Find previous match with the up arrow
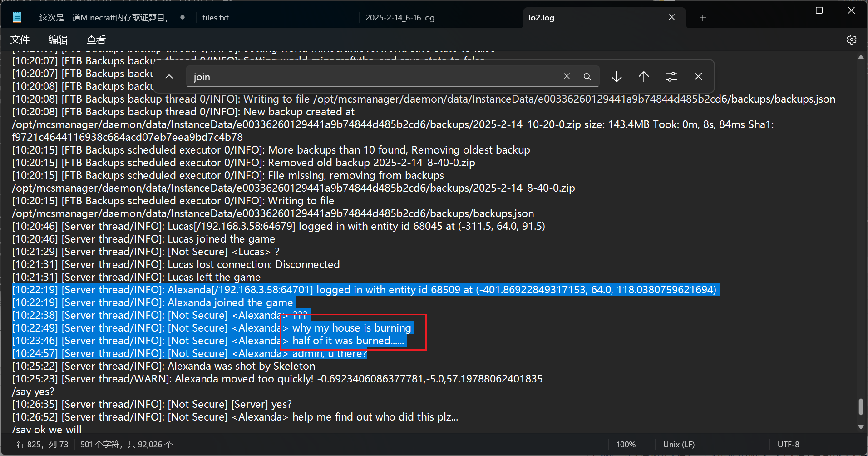 click(644, 77)
